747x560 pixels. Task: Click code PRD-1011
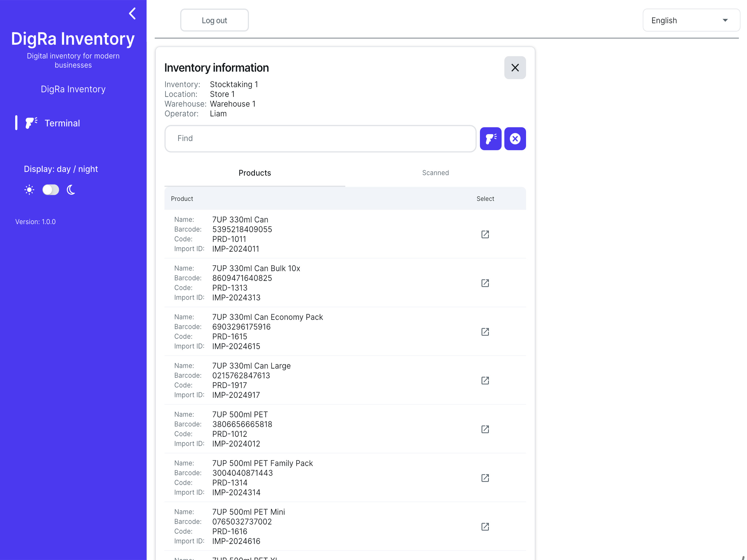pos(229,239)
